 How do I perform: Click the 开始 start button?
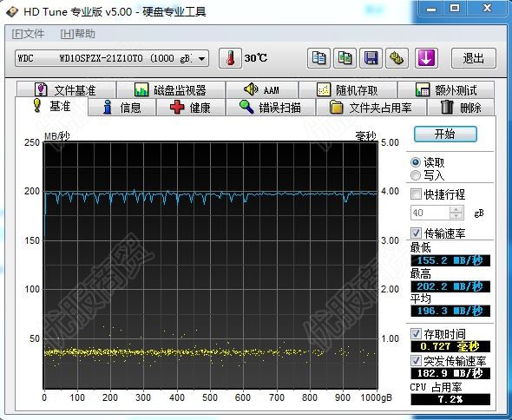pos(445,134)
